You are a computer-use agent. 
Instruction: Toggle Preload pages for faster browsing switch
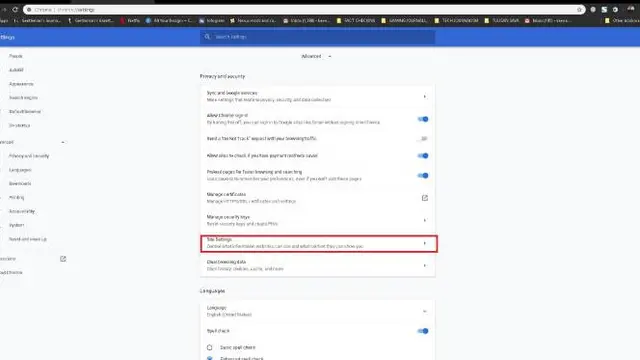pyautogui.click(x=423, y=176)
